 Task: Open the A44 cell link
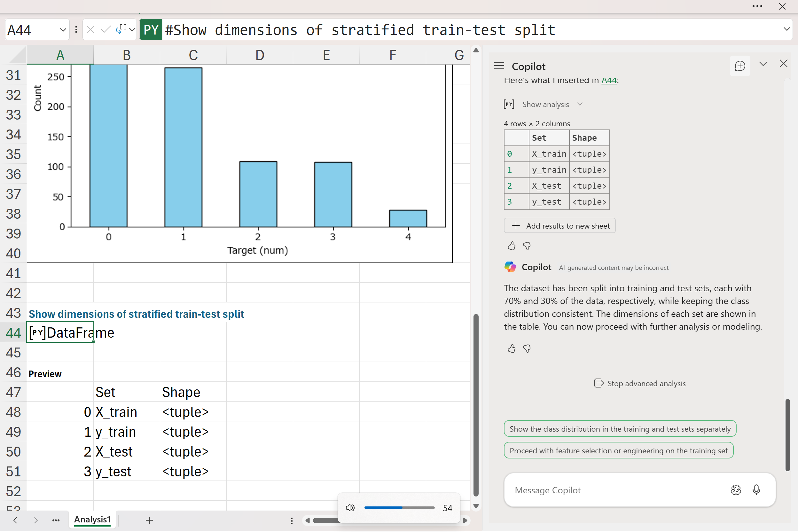pyautogui.click(x=609, y=81)
